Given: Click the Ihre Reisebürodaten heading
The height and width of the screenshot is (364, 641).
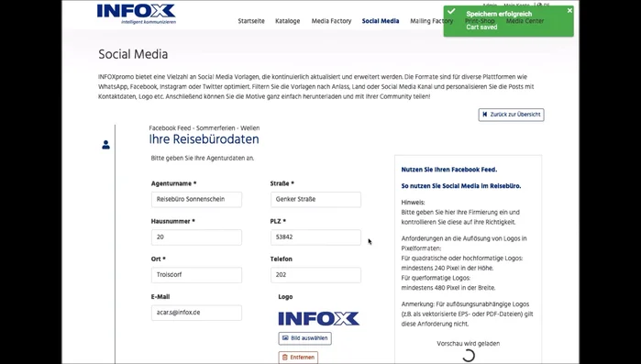Looking at the screenshot, I should pos(204,139).
